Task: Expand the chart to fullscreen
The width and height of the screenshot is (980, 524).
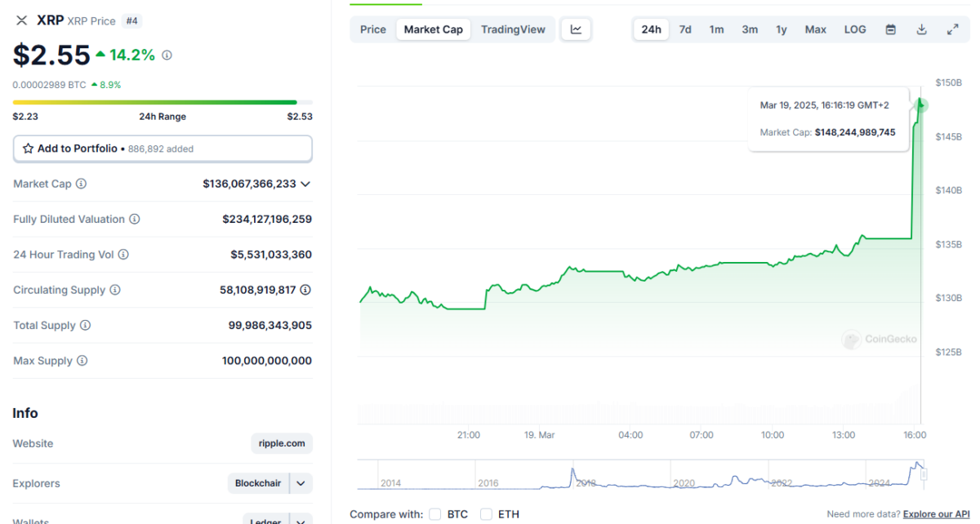Action: [x=952, y=29]
